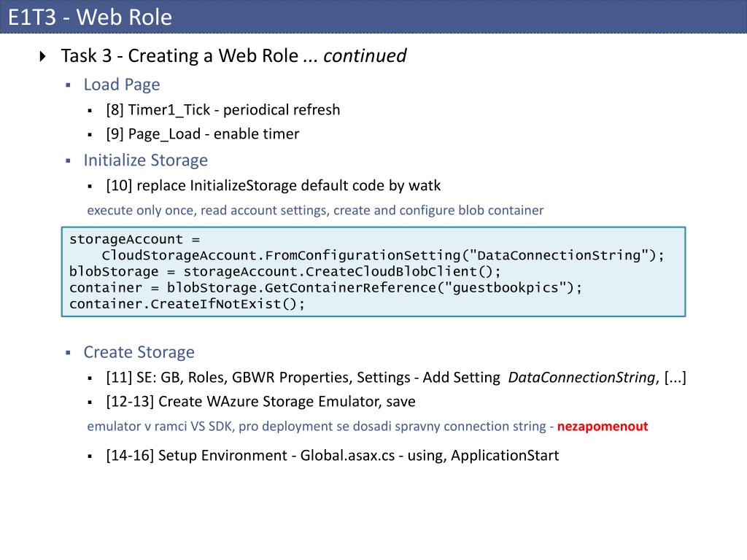
Task: Click the blobStorage CreateCloudBlobClient code line
Action: (285, 272)
